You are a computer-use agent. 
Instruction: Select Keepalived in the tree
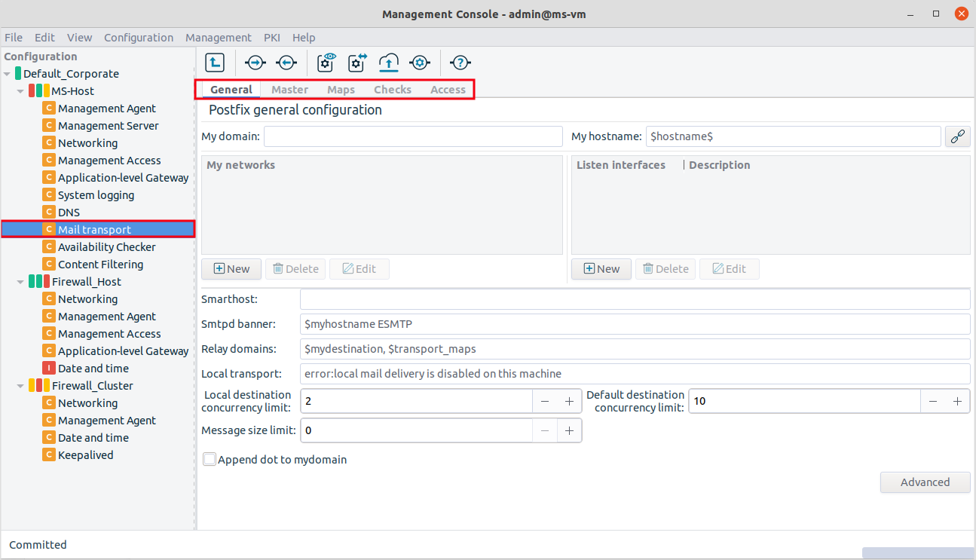pos(85,455)
